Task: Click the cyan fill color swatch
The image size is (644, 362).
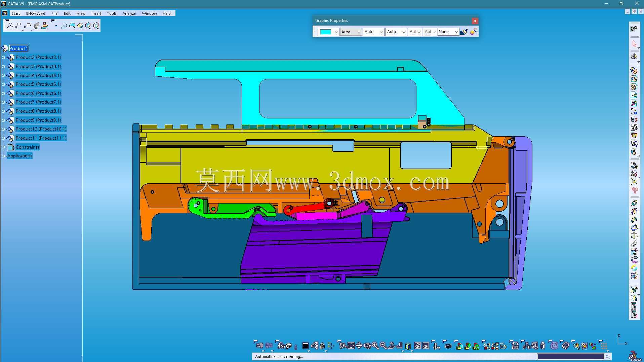Action: (325, 32)
